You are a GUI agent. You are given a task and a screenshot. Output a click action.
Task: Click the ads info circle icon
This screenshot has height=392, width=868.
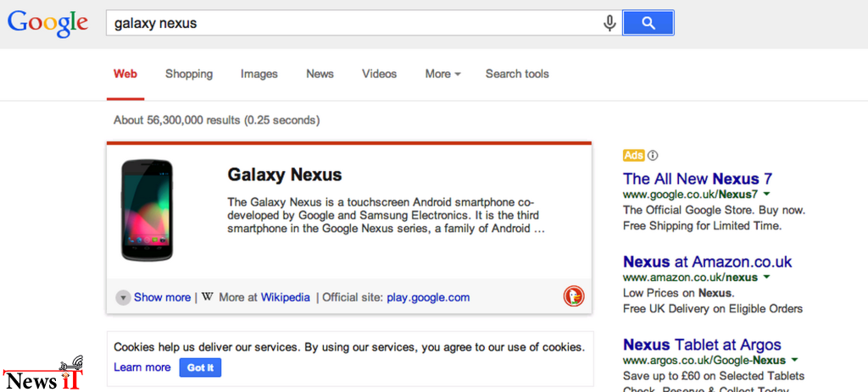click(x=653, y=156)
